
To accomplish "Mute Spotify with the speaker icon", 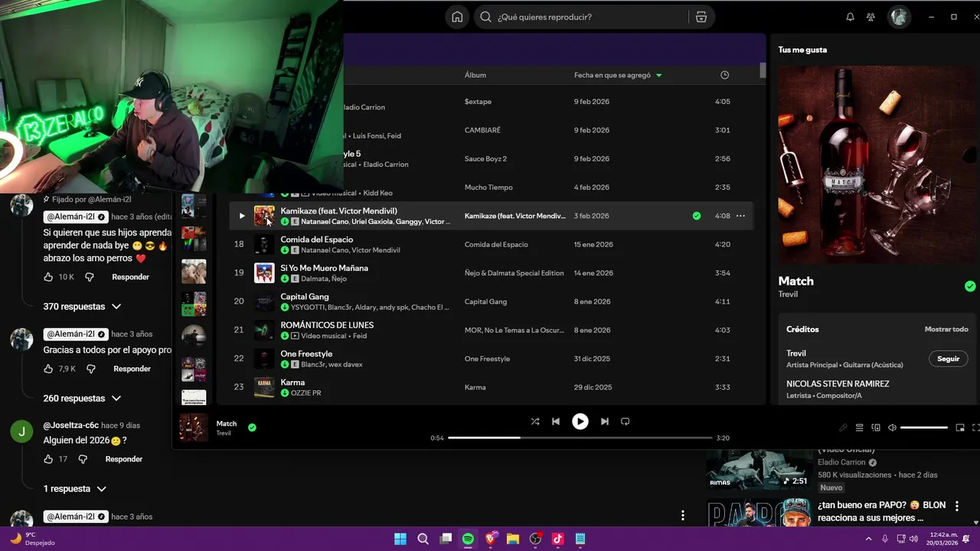I will 892,428.
